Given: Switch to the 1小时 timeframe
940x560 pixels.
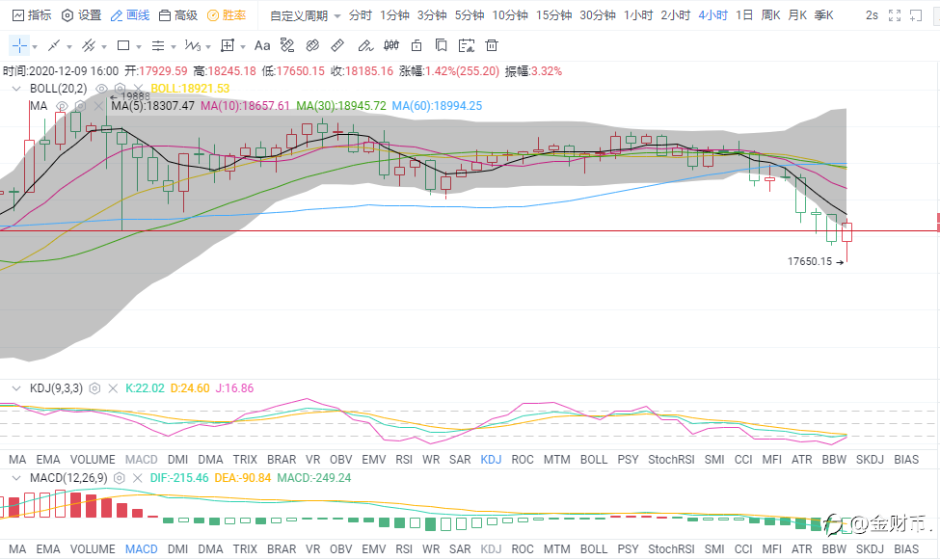Looking at the screenshot, I should 638,15.
